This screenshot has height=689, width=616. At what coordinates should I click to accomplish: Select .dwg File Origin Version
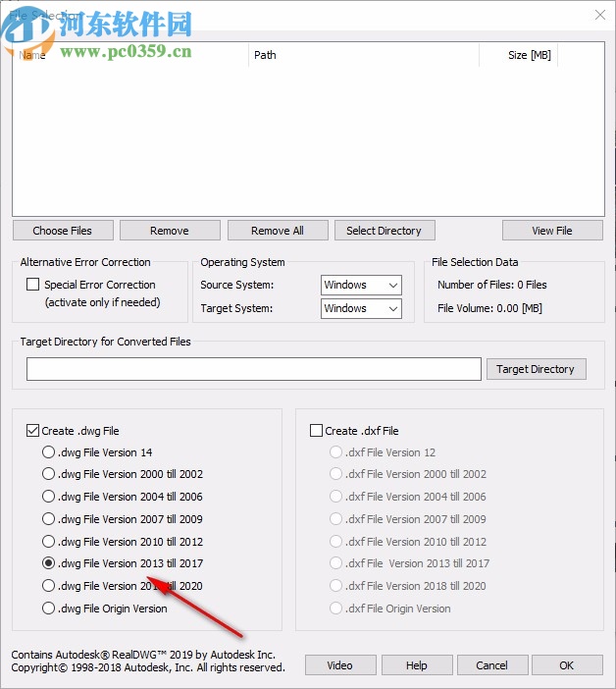pyautogui.click(x=48, y=609)
